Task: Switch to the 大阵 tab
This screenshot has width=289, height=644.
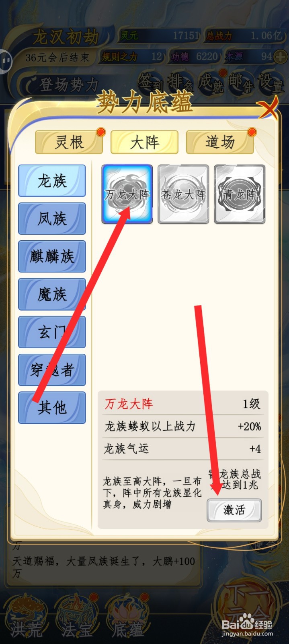Action: (x=144, y=142)
